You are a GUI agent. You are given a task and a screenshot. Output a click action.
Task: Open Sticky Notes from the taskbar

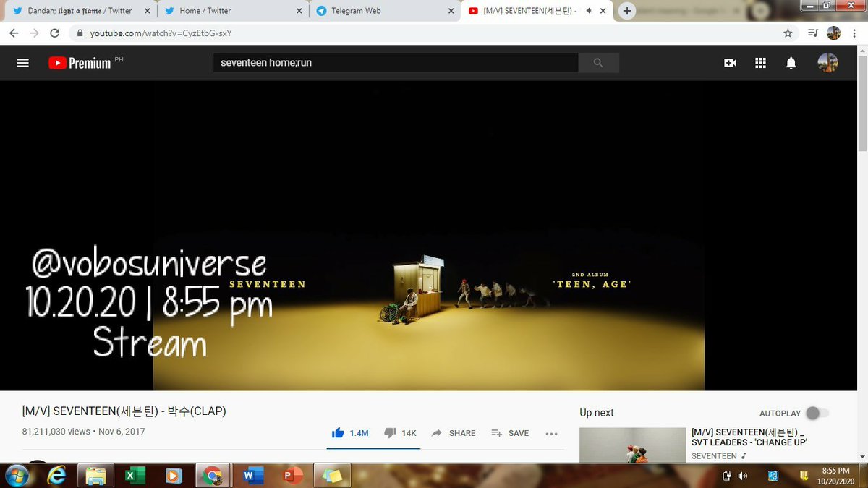click(x=332, y=476)
